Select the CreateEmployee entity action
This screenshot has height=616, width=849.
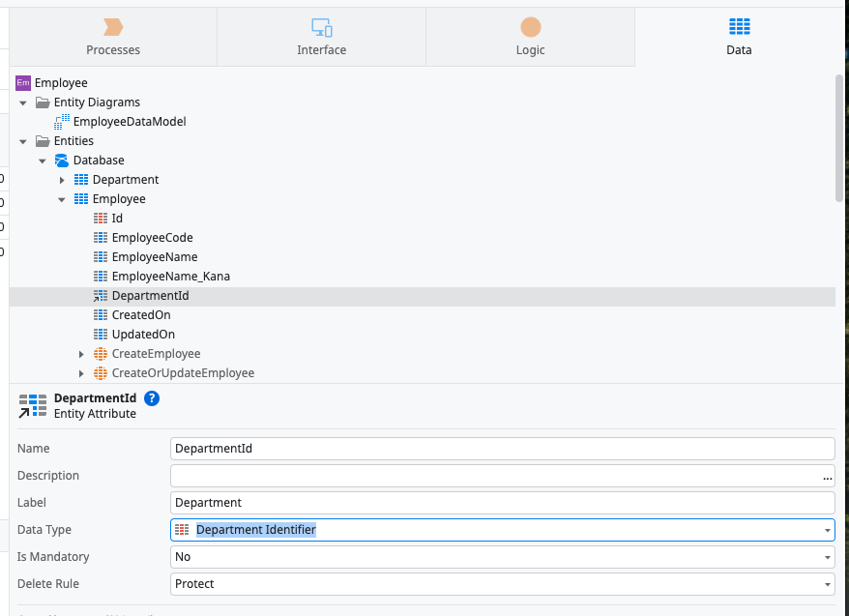point(157,354)
